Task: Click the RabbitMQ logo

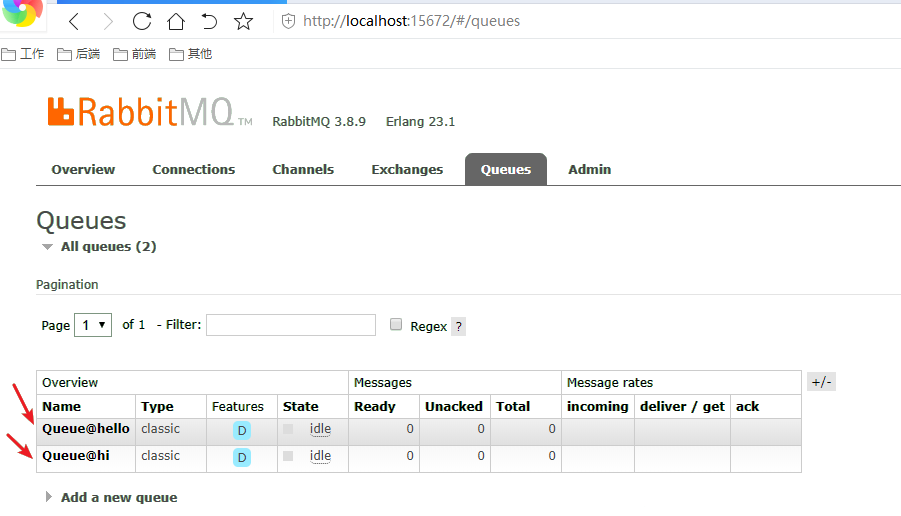Action: click(x=149, y=111)
